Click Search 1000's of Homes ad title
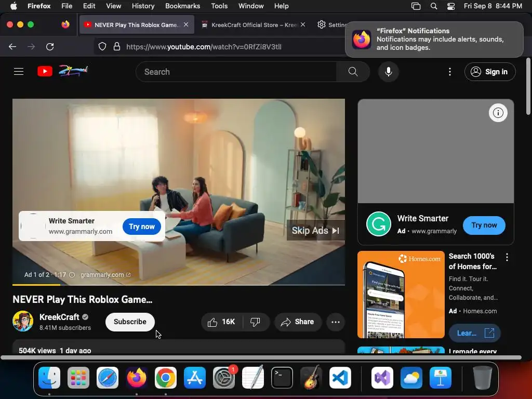 (x=473, y=261)
